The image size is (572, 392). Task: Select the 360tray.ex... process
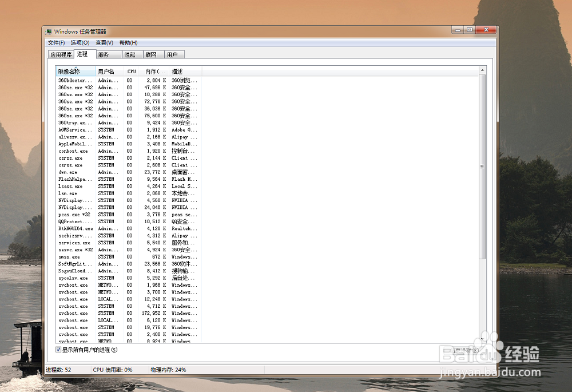(x=129, y=122)
